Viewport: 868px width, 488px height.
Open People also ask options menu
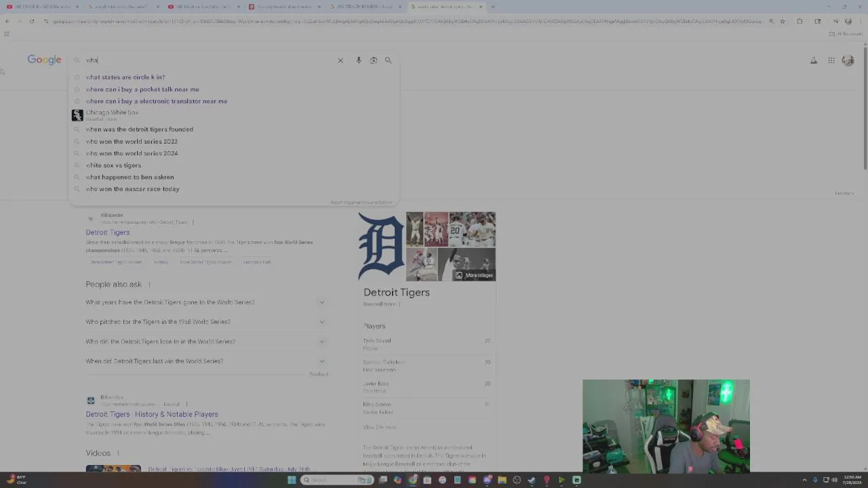[x=149, y=285]
